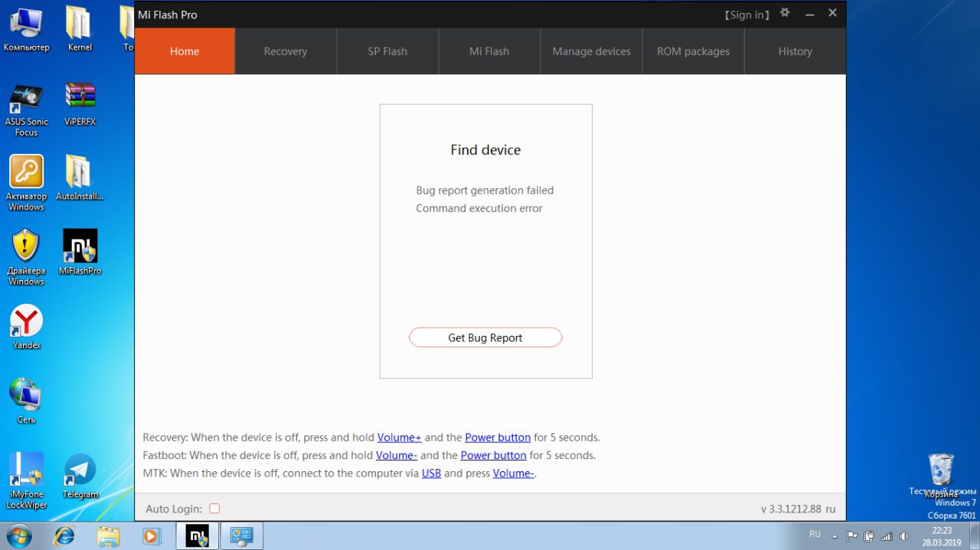Select the Корзина recycle bin
Viewport: 980px width, 550px height.
pyautogui.click(x=941, y=474)
